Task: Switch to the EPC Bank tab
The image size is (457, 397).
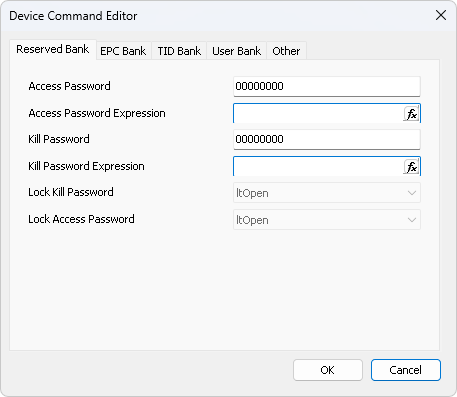Action: pyautogui.click(x=123, y=51)
